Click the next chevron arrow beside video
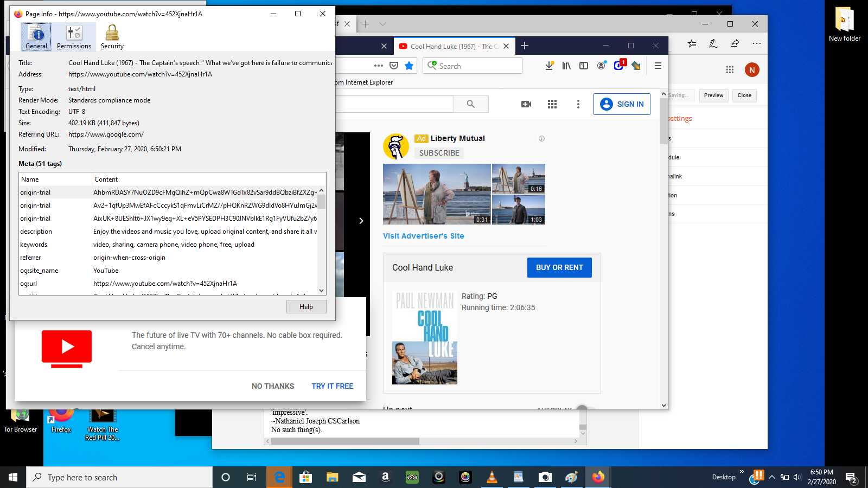868x488 pixels. [361, 221]
